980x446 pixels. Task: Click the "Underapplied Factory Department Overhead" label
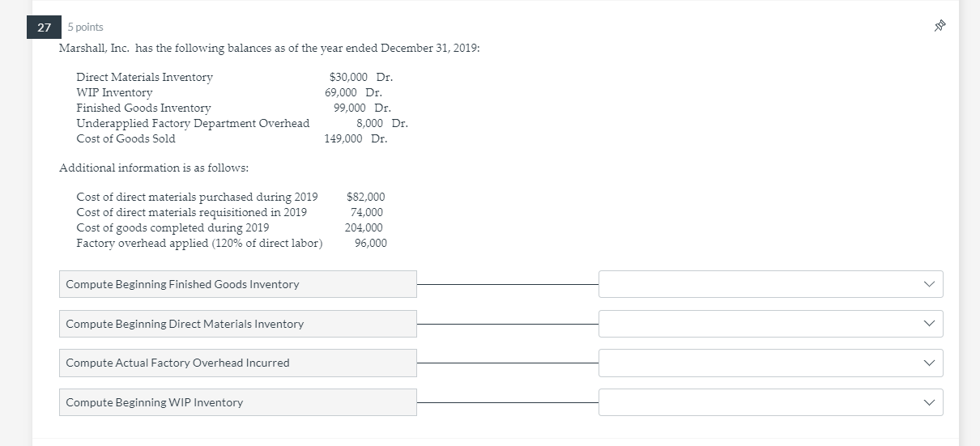[193, 123]
